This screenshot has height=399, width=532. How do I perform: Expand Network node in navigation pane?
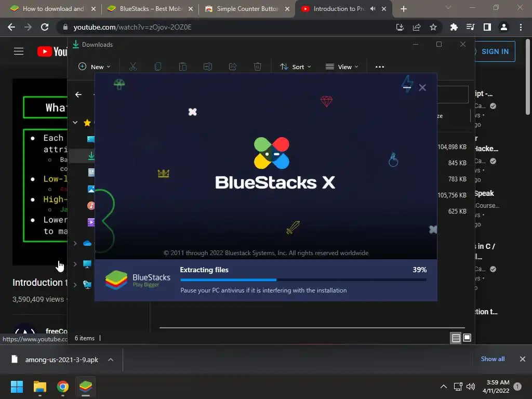point(75,285)
